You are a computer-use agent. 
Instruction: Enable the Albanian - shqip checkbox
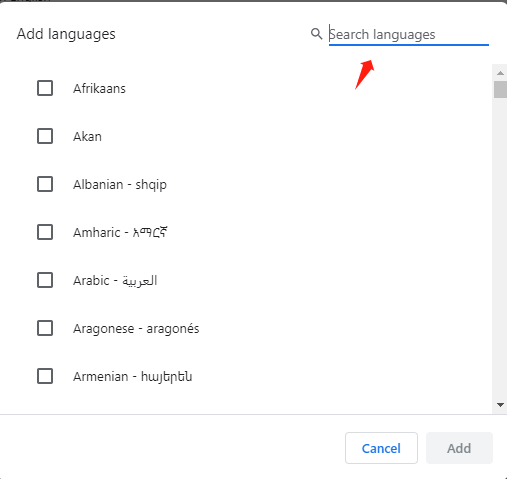(45, 184)
